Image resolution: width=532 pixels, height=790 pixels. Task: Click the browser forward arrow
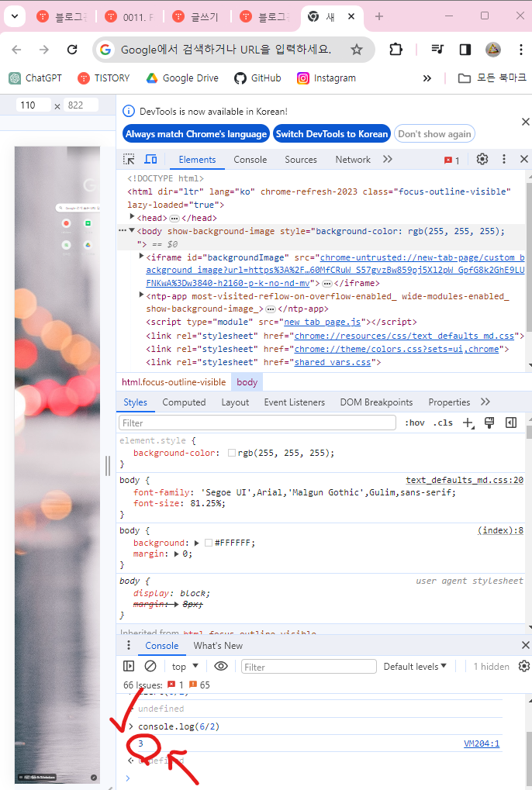click(x=44, y=50)
